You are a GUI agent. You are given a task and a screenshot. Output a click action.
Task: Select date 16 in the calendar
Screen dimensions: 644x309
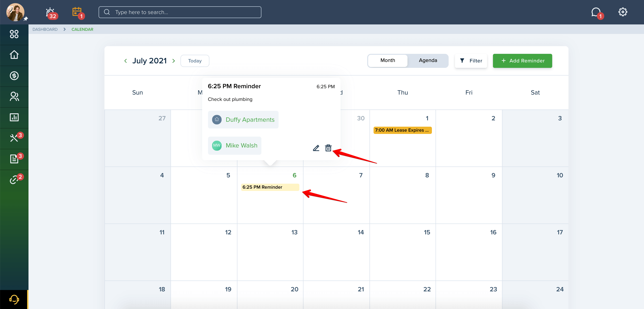(x=493, y=232)
